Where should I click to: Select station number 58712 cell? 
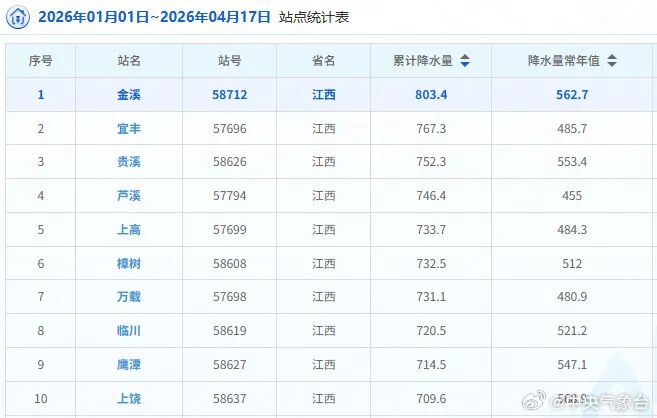(x=230, y=95)
